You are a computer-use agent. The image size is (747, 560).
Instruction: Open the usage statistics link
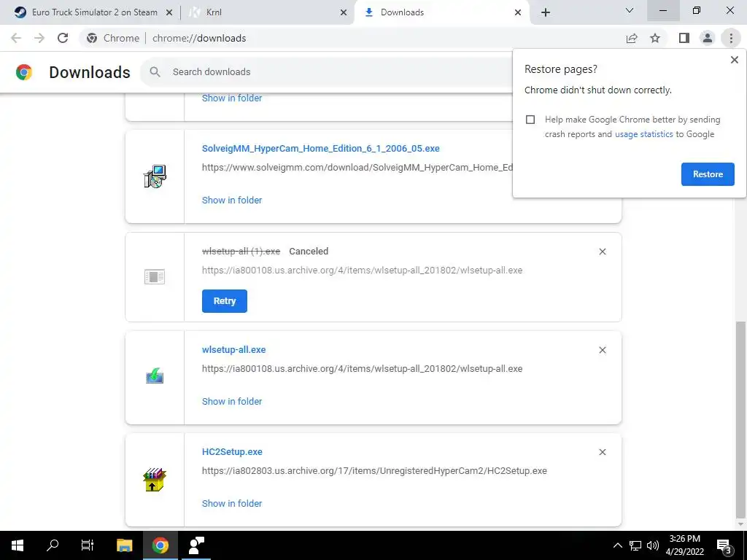tap(643, 134)
